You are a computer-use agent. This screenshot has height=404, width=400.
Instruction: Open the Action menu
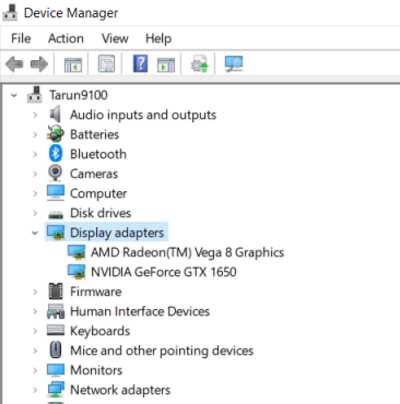click(x=66, y=38)
